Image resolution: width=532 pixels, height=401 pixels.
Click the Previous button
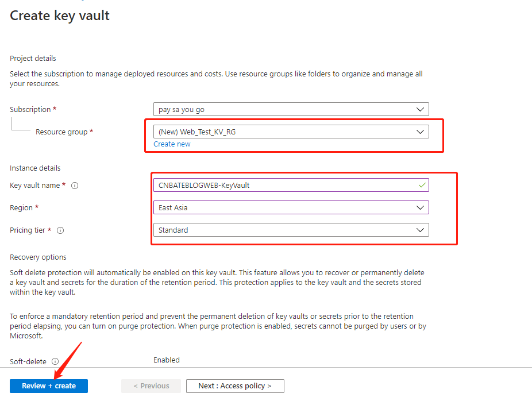coord(151,386)
